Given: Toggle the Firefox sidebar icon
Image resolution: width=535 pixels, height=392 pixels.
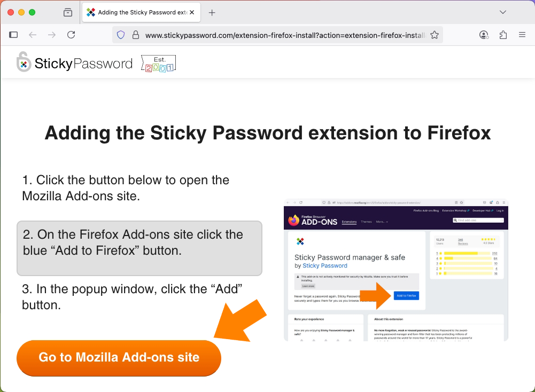Looking at the screenshot, I should click(13, 35).
